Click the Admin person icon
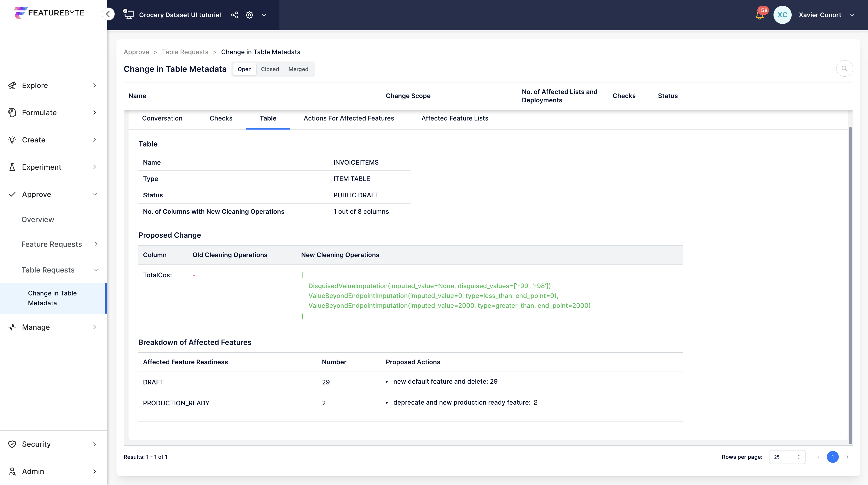 [x=12, y=471]
